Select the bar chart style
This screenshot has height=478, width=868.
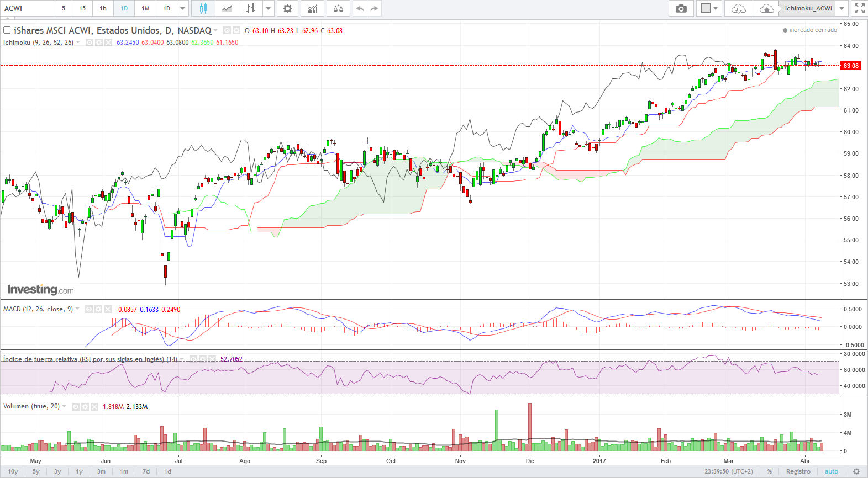coord(251,8)
